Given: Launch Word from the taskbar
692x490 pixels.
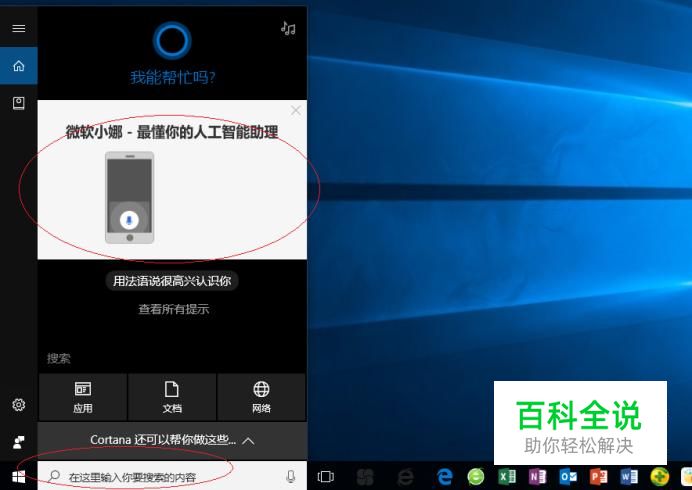Looking at the screenshot, I should 629,477.
